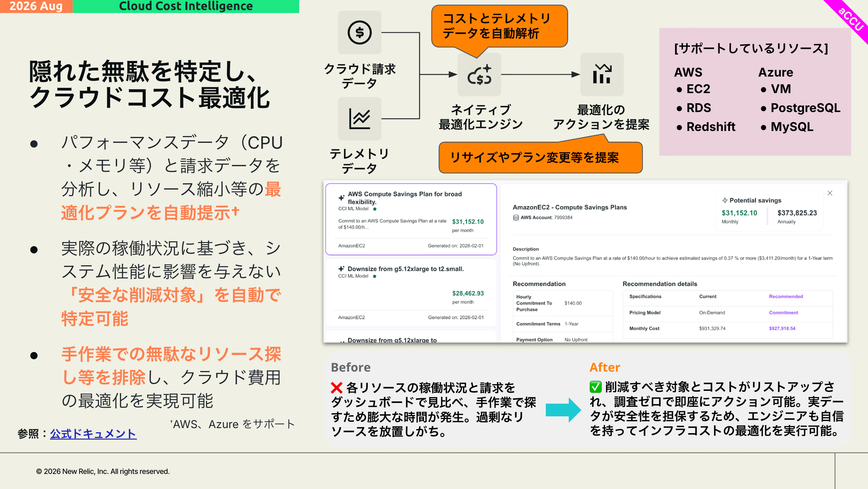The height and width of the screenshot is (489, 868).
Task: Click the New Relic copyright footer text
Action: (103, 471)
